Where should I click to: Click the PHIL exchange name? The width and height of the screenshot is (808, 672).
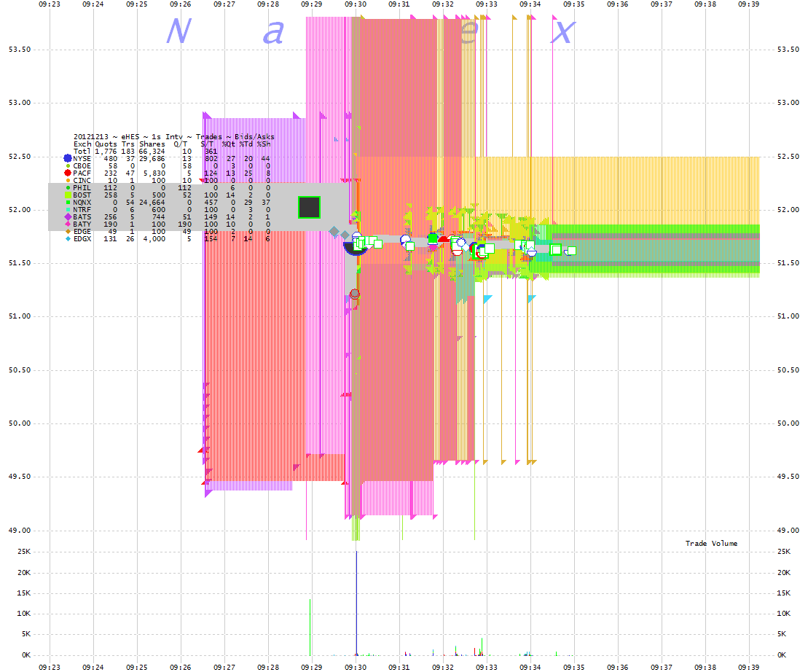(x=82, y=187)
